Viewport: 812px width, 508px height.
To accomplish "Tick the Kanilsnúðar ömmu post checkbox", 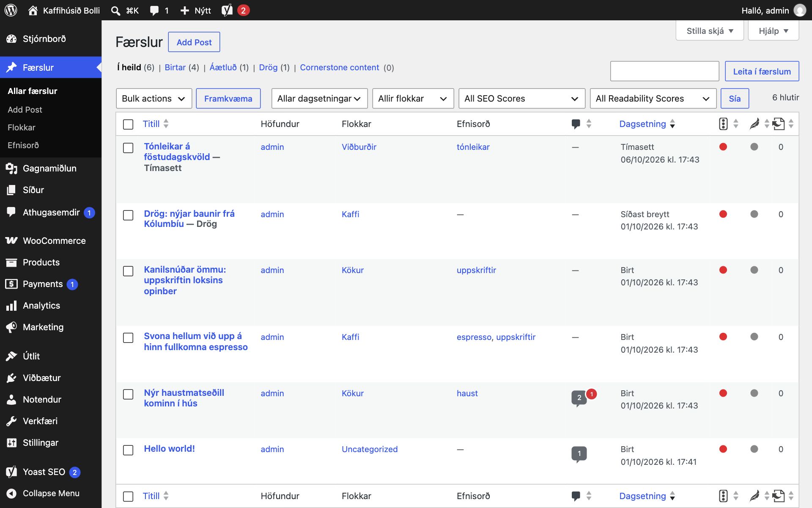I will (128, 271).
